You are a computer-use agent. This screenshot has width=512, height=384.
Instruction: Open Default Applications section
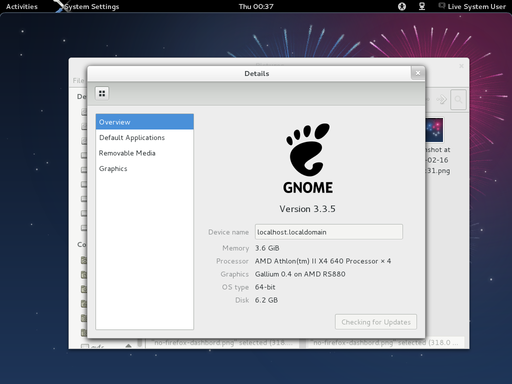[145, 138]
